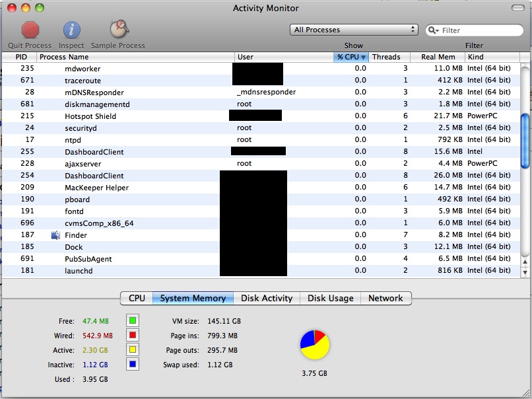Select the Dock process row
Viewport: 532px width, 399px height.
[261, 247]
